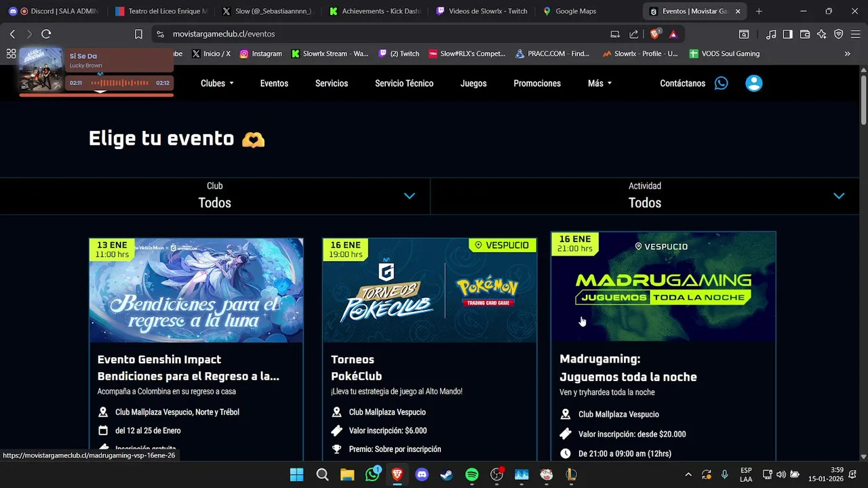Open the Instagram bookmark

[261, 54]
